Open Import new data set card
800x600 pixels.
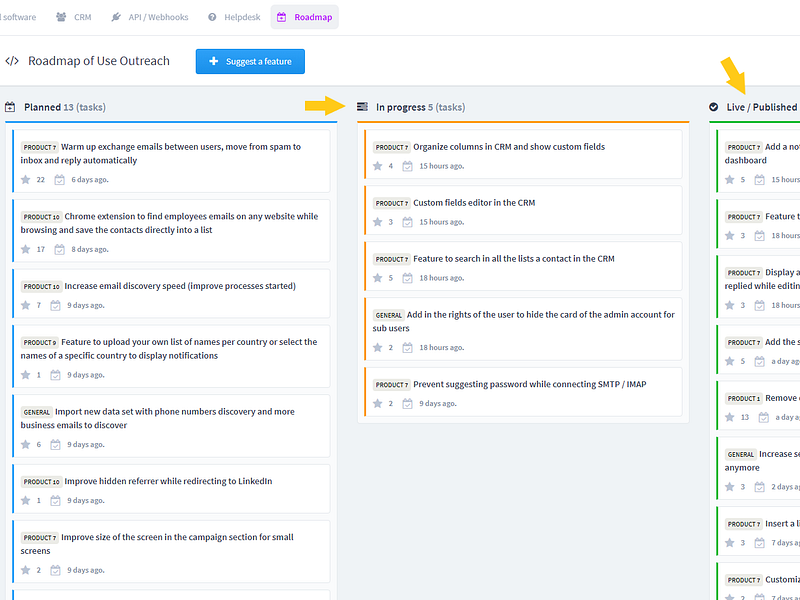[171, 426]
